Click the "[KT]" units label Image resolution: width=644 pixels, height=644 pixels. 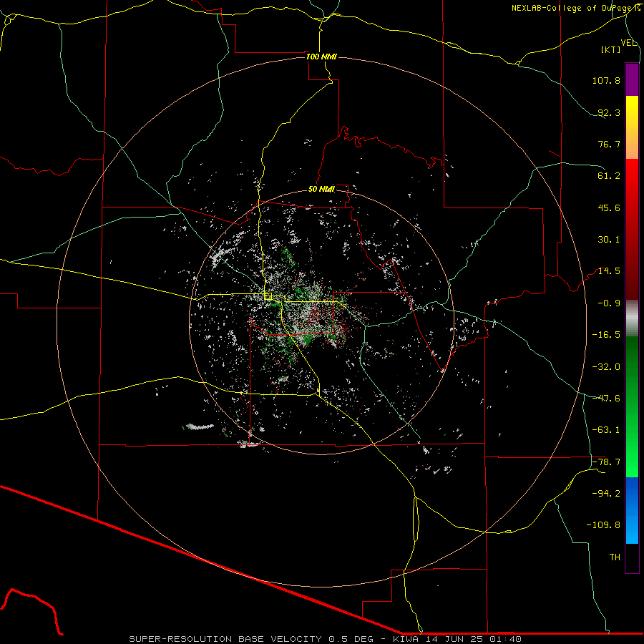point(611,49)
